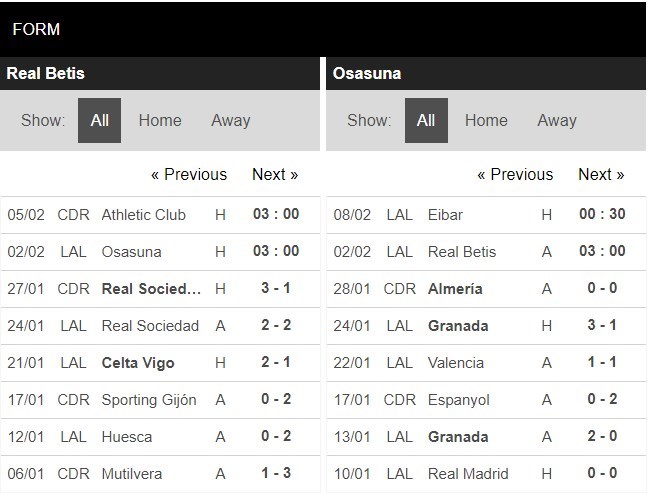649x495 pixels.
Task: Open the Mutilvera cup match row
Action: (160, 474)
